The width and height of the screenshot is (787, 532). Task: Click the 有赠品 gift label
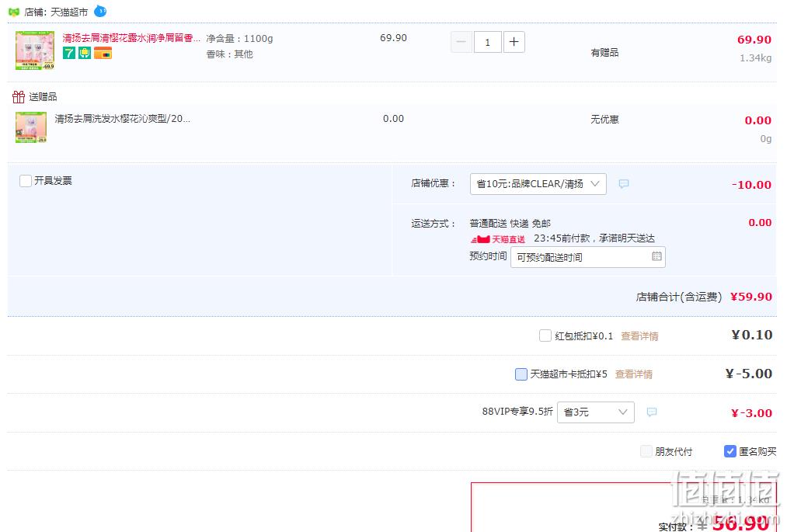604,53
